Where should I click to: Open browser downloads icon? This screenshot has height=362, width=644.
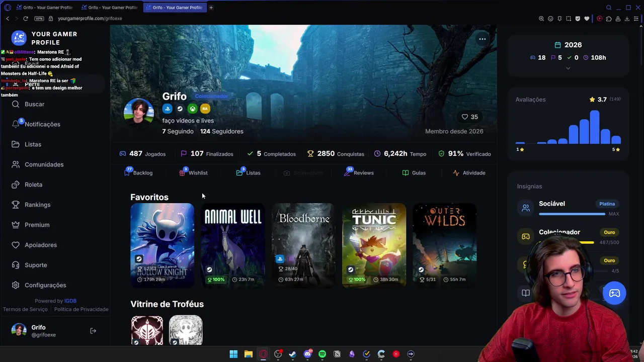click(x=627, y=19)
